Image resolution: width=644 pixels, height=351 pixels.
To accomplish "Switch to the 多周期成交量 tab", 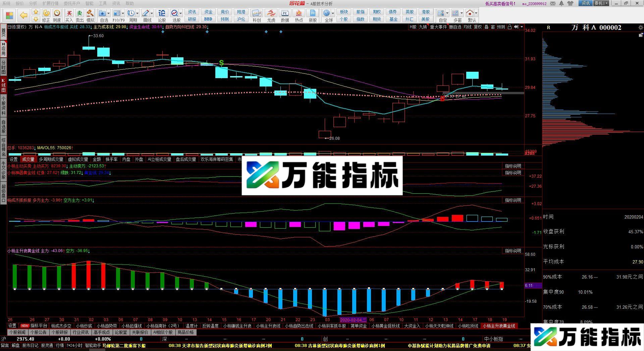I will (x=51, y=160).
